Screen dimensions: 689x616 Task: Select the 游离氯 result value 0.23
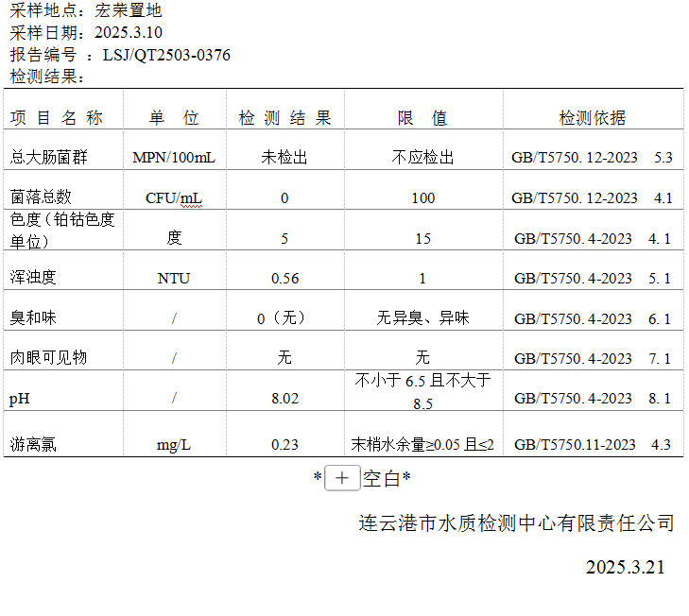(x=284, y=444)
